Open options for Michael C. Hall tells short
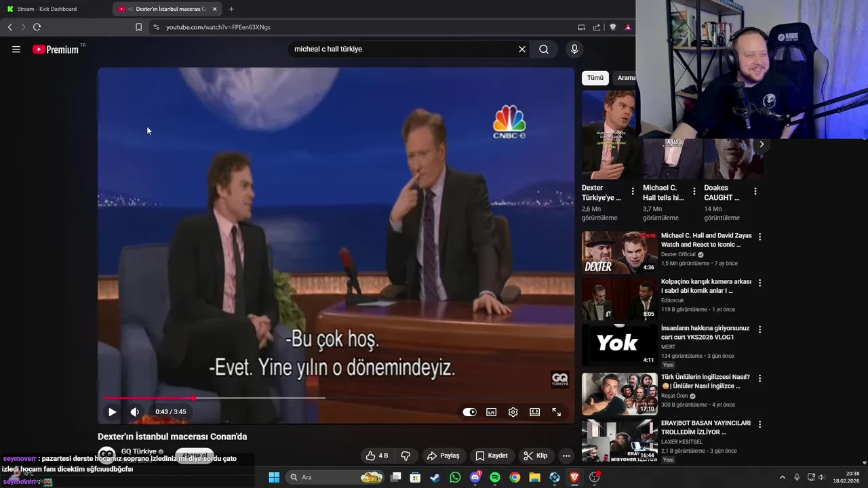868x488 pixels. (x=694, y=191)
